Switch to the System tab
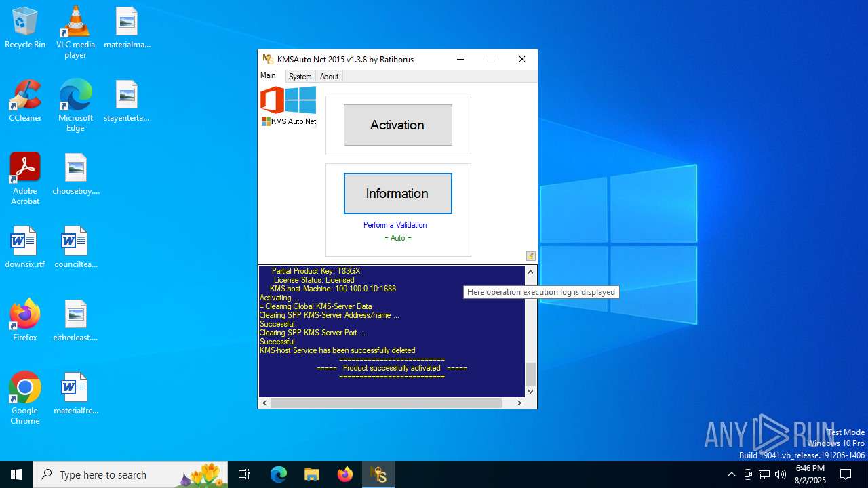Viewport: 868px width, 488px height. [300, 77]
